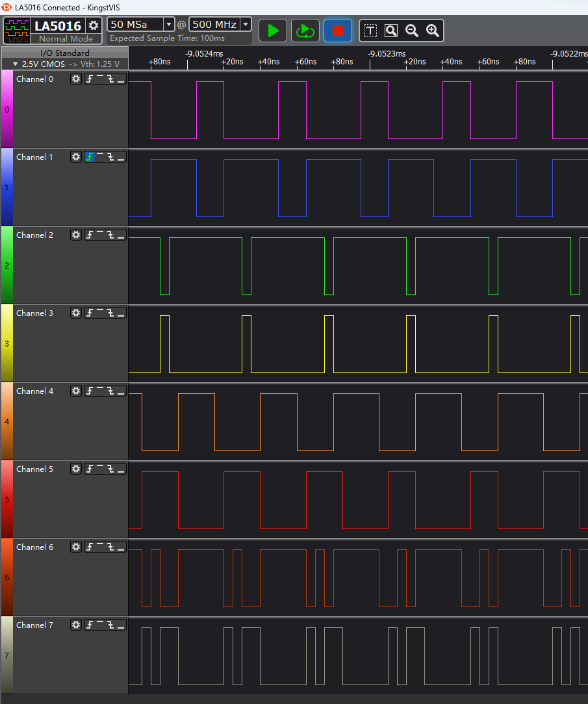Open LA5016 device settings gear
Image resolution: width=588 pixels, height=704 pixels.
(94, 25)
